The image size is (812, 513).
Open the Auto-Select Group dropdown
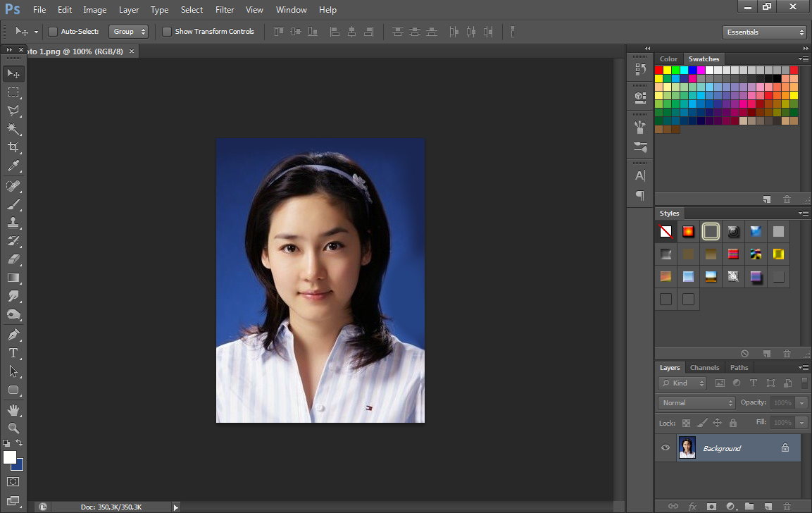coord(128,31)
